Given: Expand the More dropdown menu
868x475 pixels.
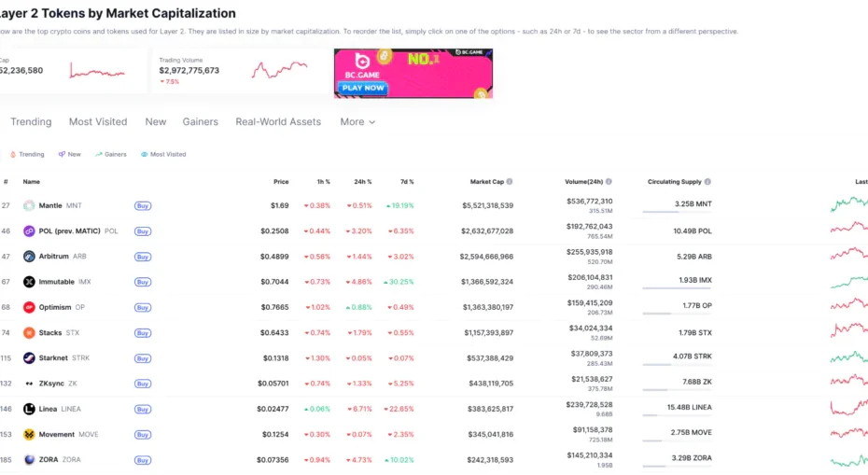Looking at the screenshot, I should pyautogui.click(x=357, y=122).
